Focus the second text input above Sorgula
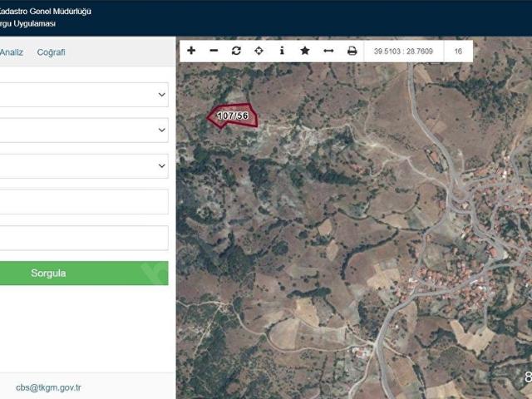This screenshot has width=532, height=399. (x=83, y=239)
